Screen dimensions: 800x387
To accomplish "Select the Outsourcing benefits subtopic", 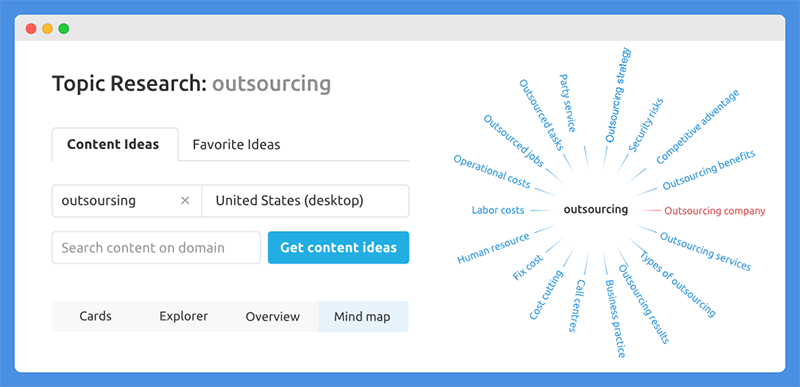I will tap(709, 170).
